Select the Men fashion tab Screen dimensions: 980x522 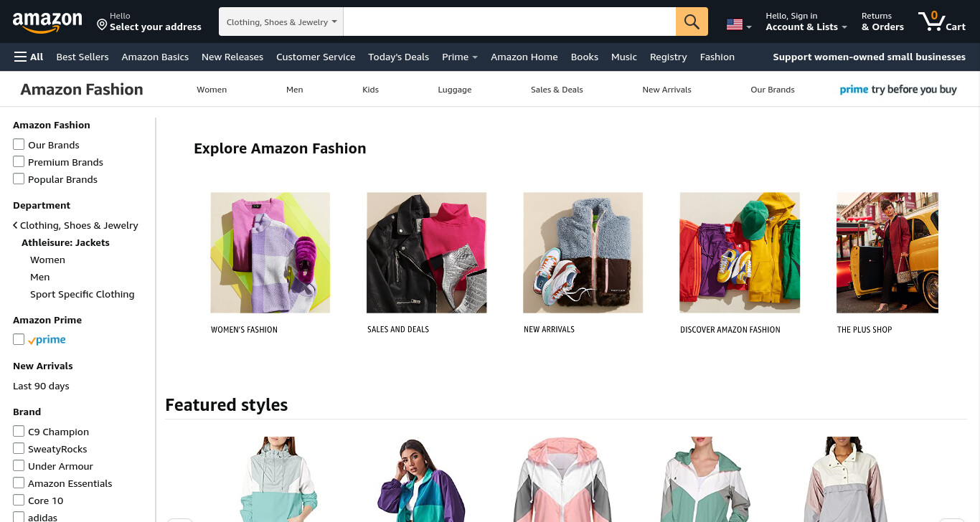tap(295, 90)
